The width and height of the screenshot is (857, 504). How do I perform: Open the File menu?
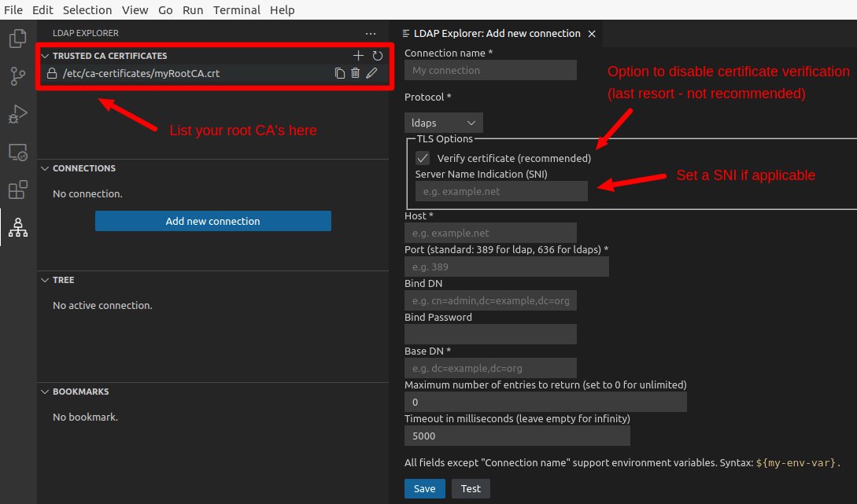[13, 10]
